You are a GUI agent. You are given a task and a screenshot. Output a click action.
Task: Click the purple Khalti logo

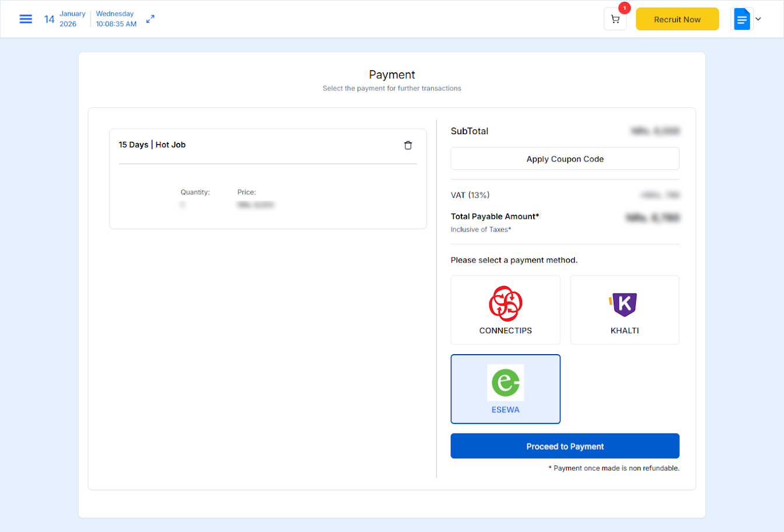tap(624, 304)
